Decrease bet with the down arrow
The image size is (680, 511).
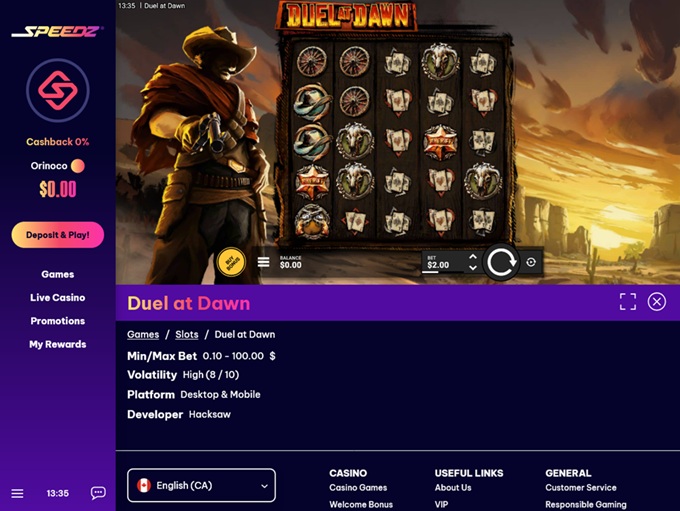(473, 269)
